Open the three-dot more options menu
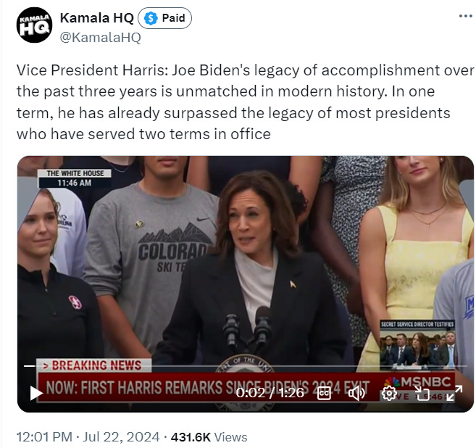476x448 pixels. (x=465, y=16)
